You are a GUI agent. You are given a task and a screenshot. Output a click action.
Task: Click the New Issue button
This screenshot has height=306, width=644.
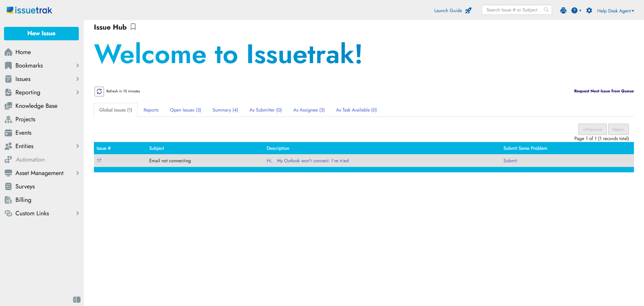coord(41,34)
